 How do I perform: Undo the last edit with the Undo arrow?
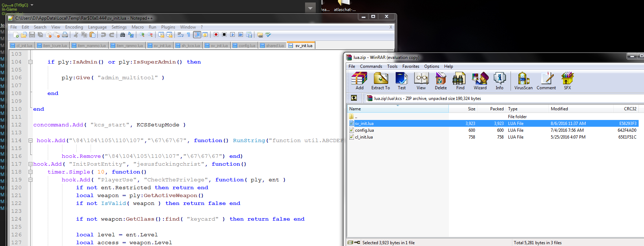pos(103,35)
